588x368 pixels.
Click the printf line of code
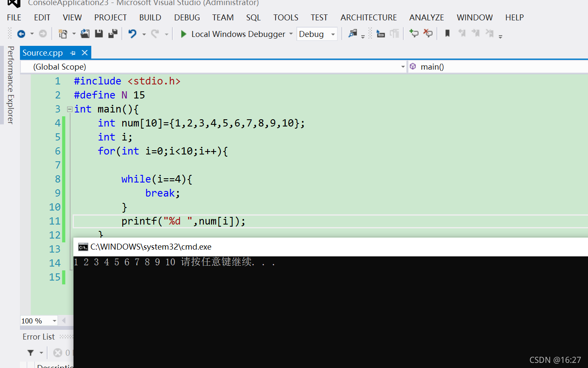coord(183,221)
